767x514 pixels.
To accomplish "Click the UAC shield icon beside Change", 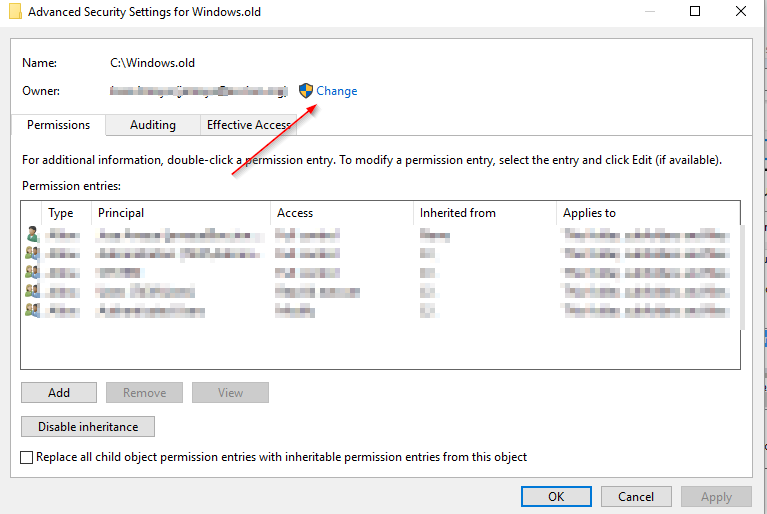I will point(306,90).
